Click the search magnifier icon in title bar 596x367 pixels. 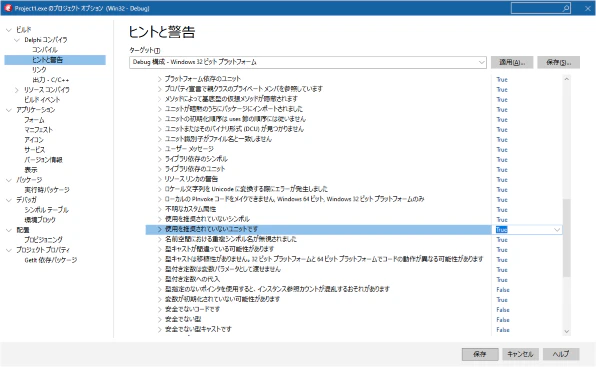[566, 8]
